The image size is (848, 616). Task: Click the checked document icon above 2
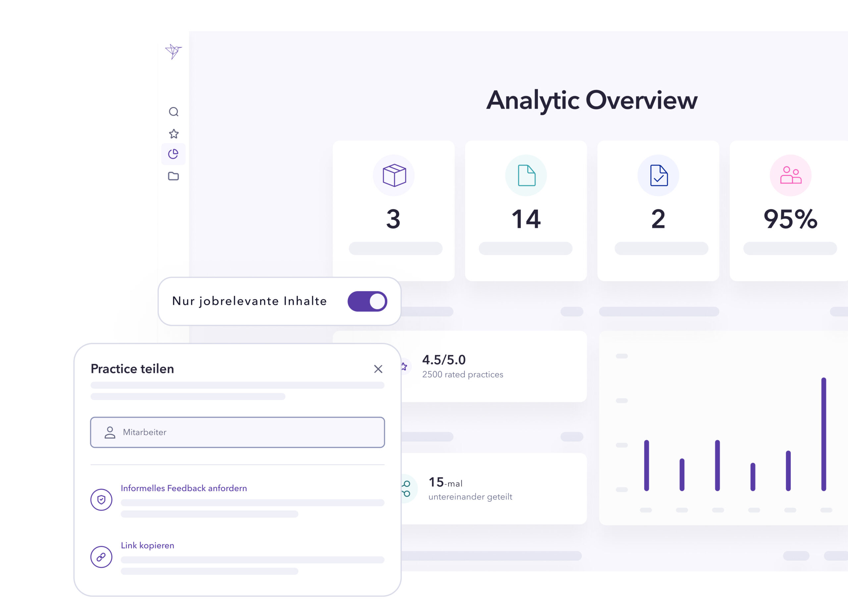pos(659,175)
